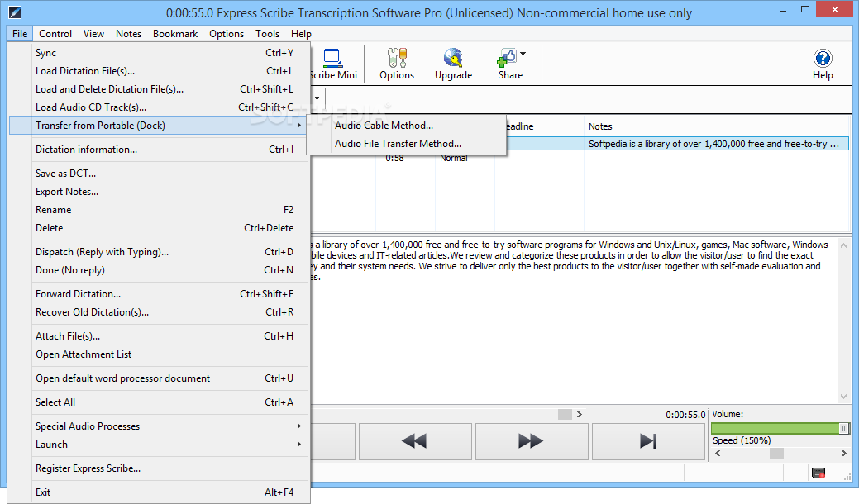Open the Bookmark menu
Image resolution: width=859 pixels, height=504 pixels.
coord(175,33)
